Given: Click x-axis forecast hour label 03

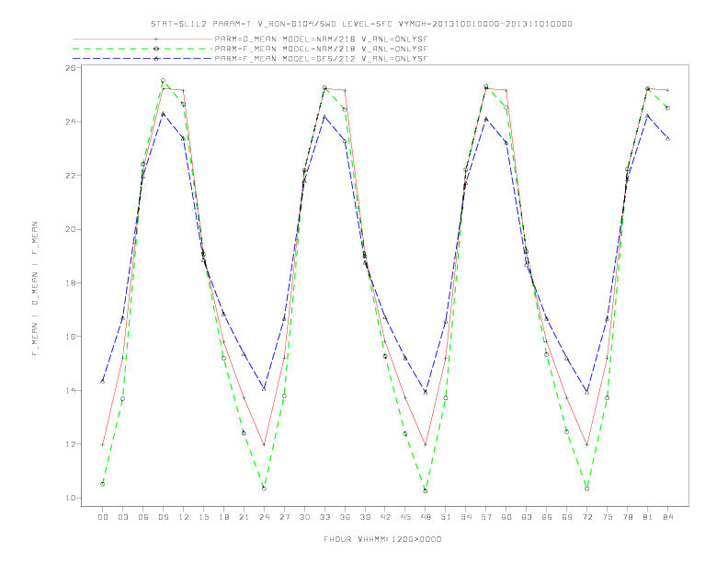Looking at the screenshot, I should [122, 517].
